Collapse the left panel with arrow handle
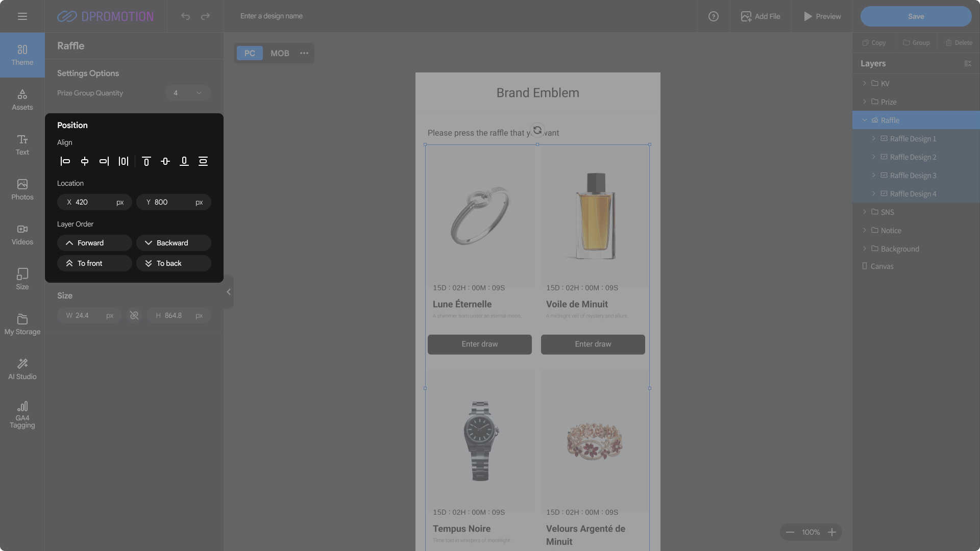Image resolution: width=980 pixels, height=551 pixels. [x=229, y=292]
